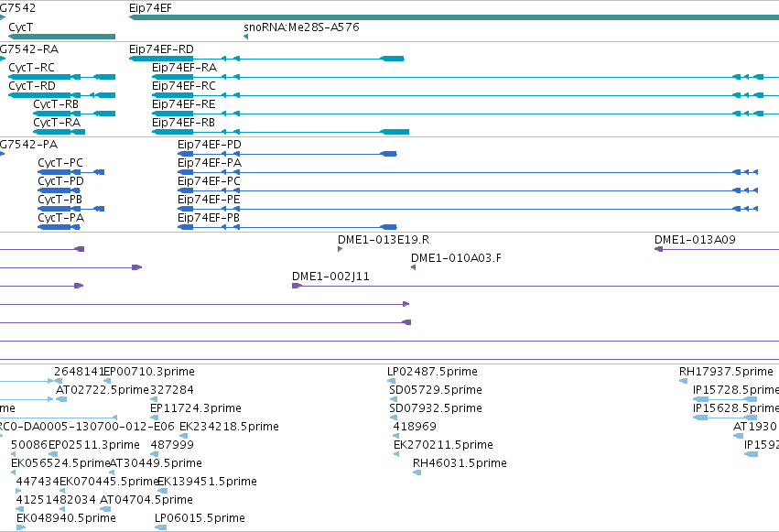Select the 327284 EST label
The height and width of the screenshot is (532, 779).
[x=171, y=390]
